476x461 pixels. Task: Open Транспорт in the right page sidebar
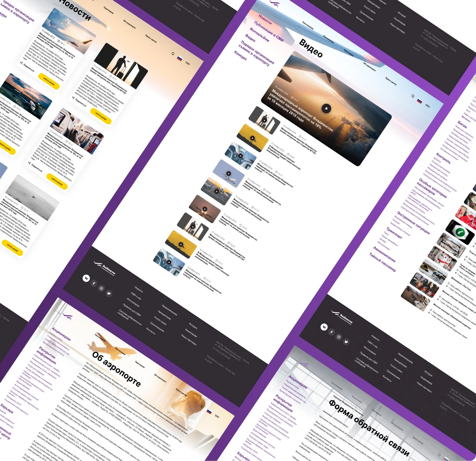[x=394, y=233]
